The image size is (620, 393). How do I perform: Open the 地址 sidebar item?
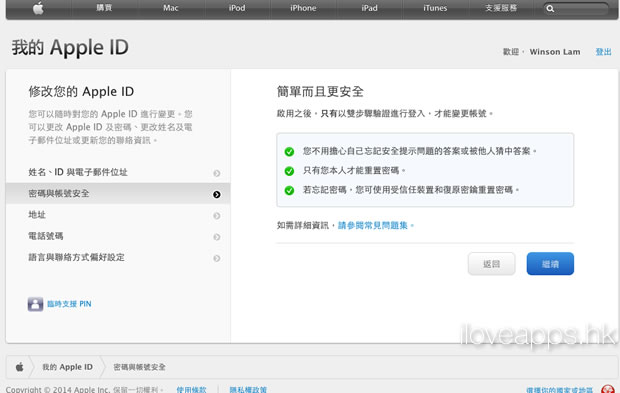118,215
